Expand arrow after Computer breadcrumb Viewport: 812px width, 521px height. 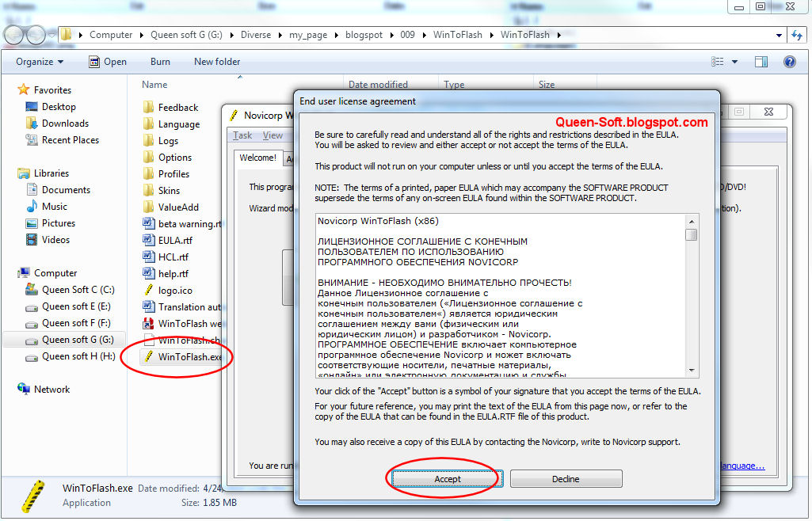tap(142, 35)
